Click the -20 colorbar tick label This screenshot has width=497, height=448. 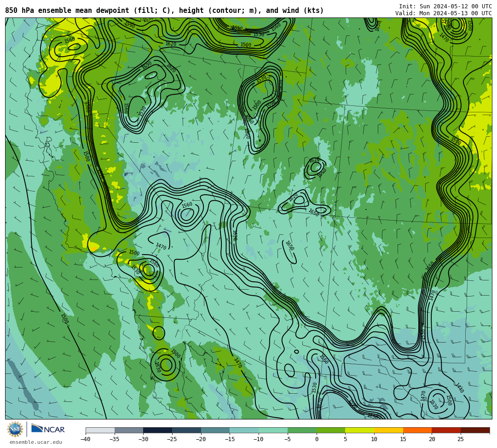201,439
